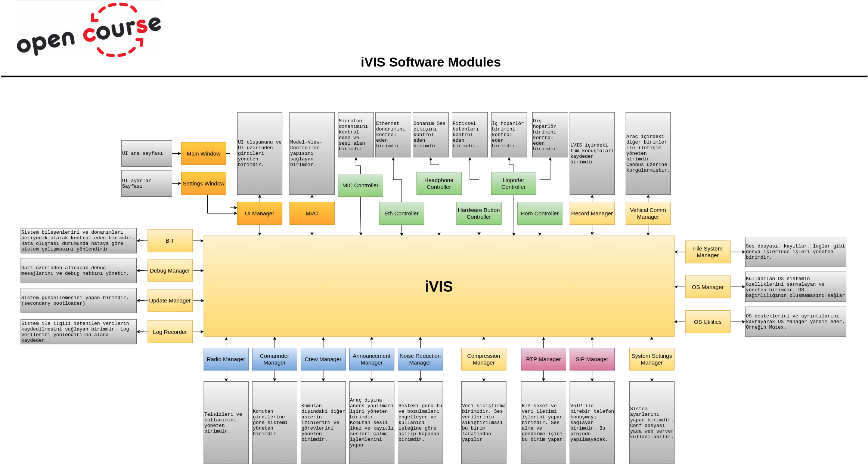Click the MIC Controller block
Screen dimensions: 868x464
(x=360, y=185)
